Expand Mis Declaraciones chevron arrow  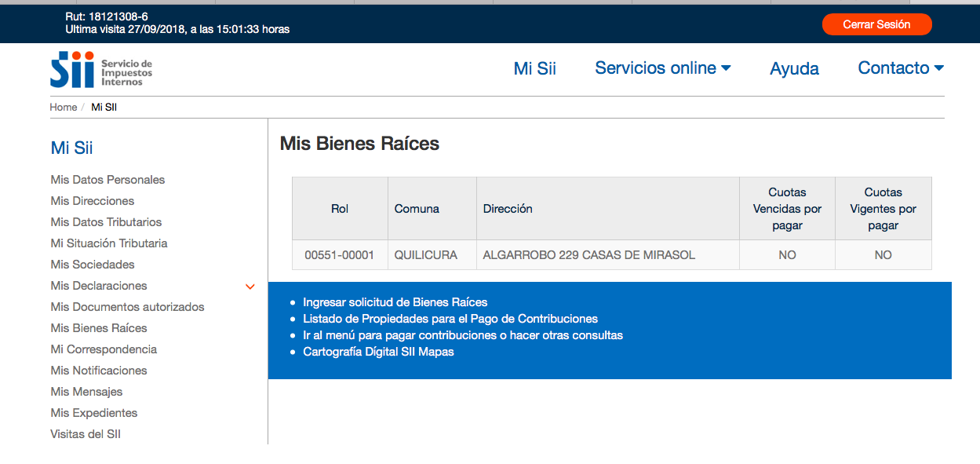point(250,287)
